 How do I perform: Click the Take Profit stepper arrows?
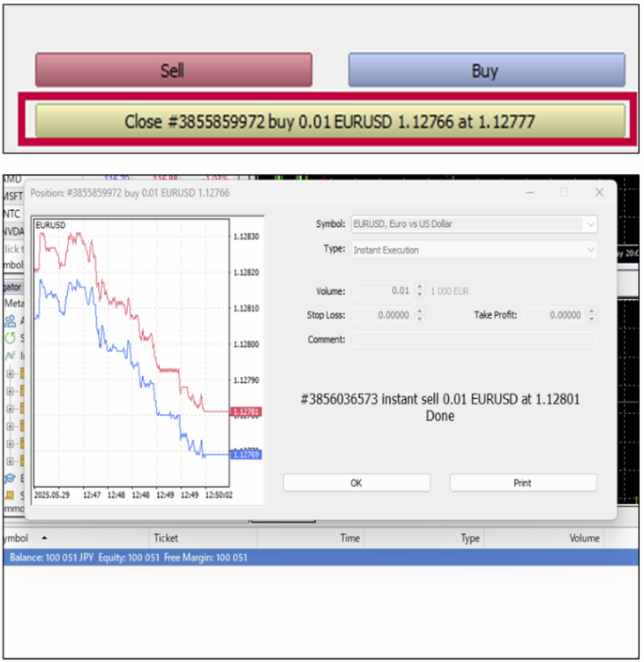[x=590, y=315]
